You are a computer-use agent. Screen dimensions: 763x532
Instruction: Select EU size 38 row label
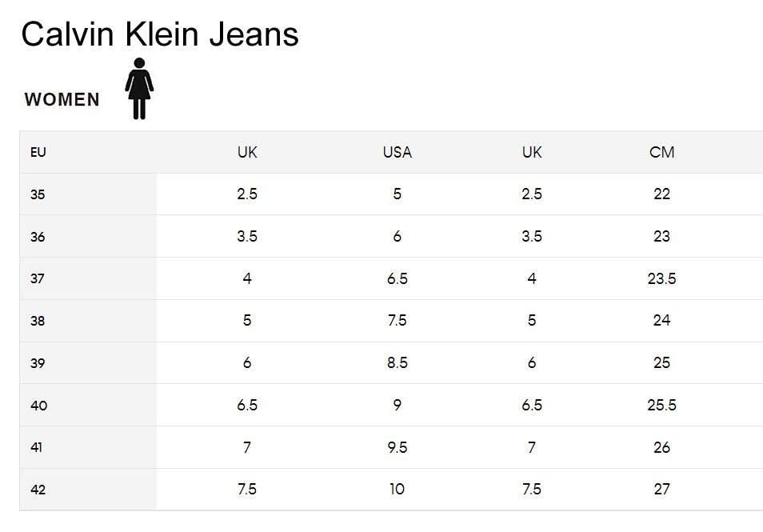point(38,321)
